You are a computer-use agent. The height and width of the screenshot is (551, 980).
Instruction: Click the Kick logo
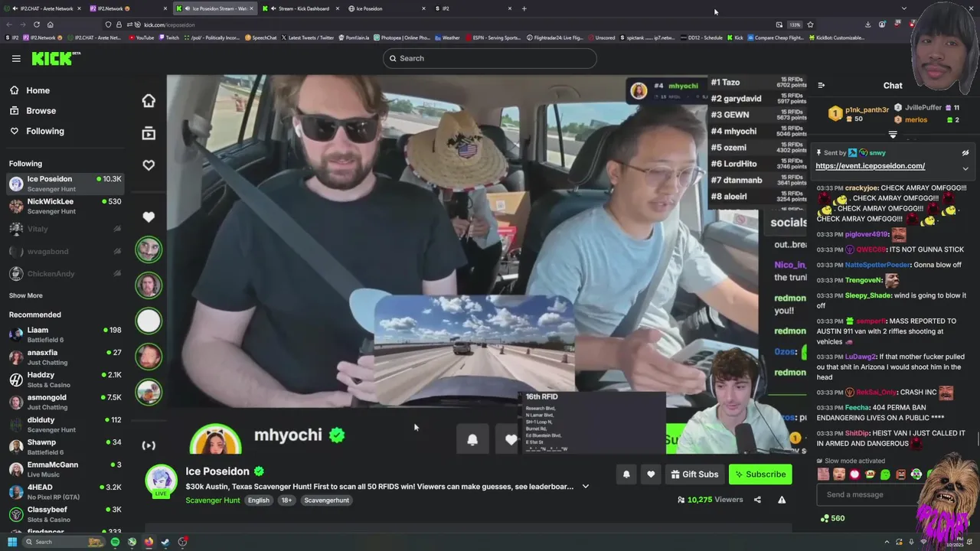55,58
